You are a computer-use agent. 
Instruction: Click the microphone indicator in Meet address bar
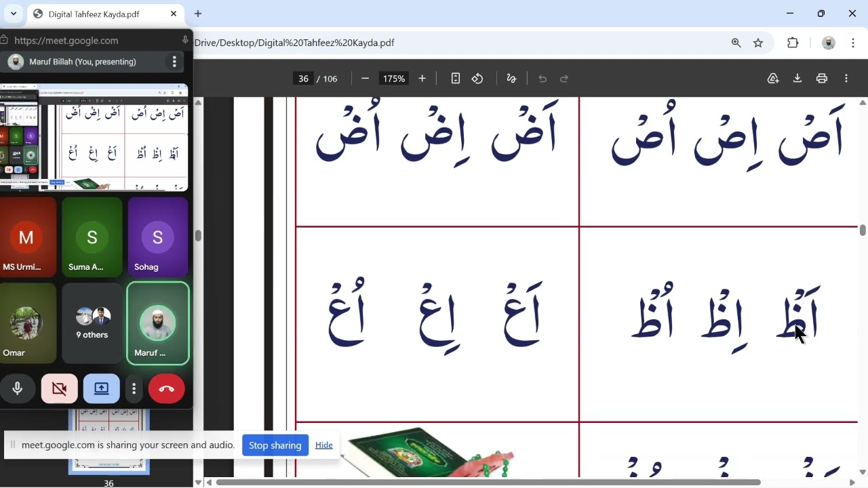click(x=184, y=40)
